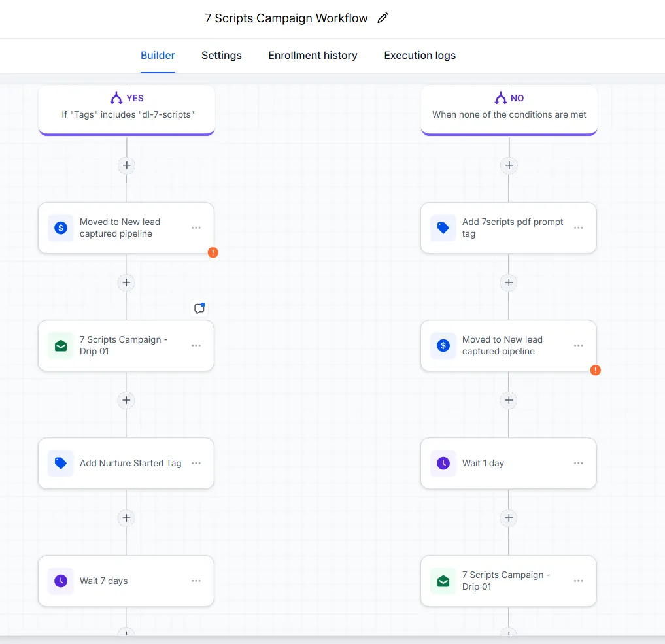Open options menu for NO branch Drip 01
The width and height of the screenshot is (665, 644).
coord(579,581)
